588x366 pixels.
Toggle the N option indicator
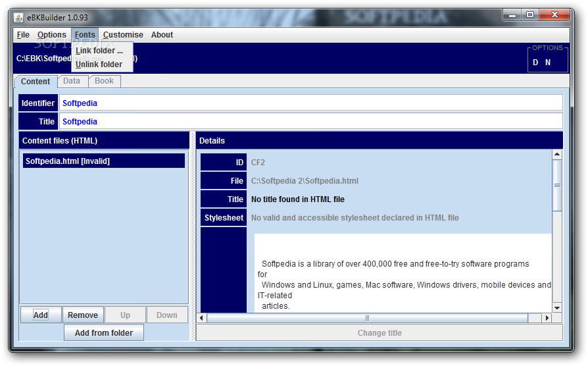click(x=548, y=63)
